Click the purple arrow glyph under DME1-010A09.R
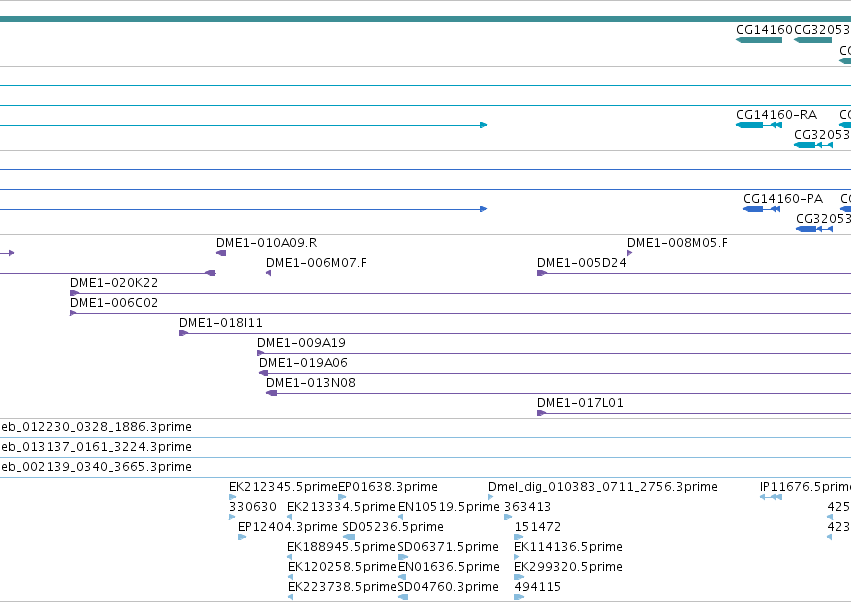The width and height of the screenshot is (851, 602). pos(221,253)
